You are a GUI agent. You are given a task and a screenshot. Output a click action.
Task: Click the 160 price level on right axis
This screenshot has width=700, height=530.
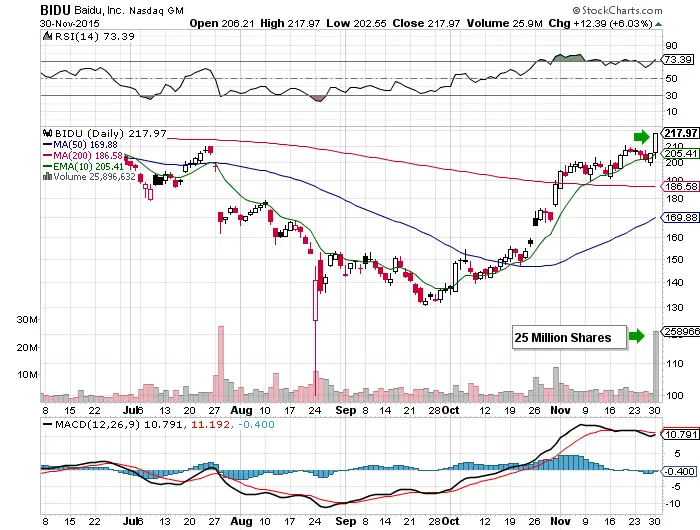674,238
